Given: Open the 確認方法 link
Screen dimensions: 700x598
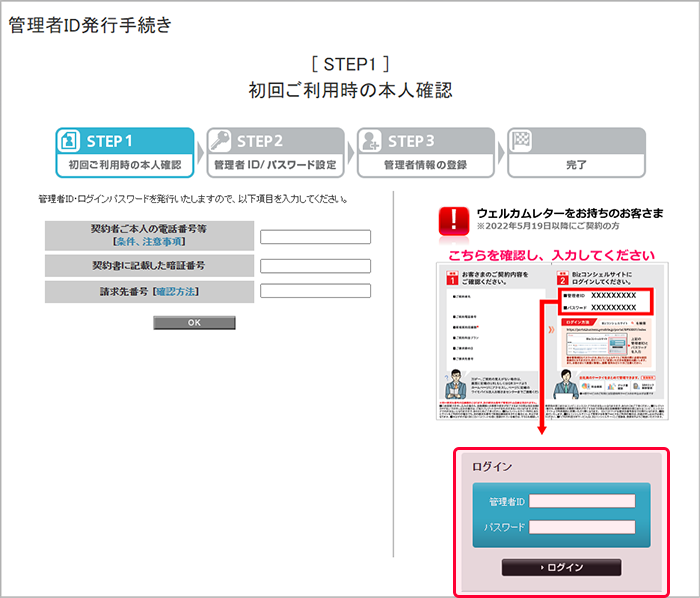Looking at the screenshot, I should tap(175, 291).
